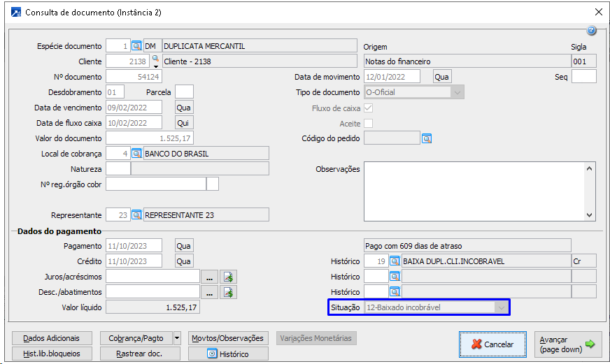Toggle the Aceite checkbox
Screen dimensions: 610x364
point(368,124)
